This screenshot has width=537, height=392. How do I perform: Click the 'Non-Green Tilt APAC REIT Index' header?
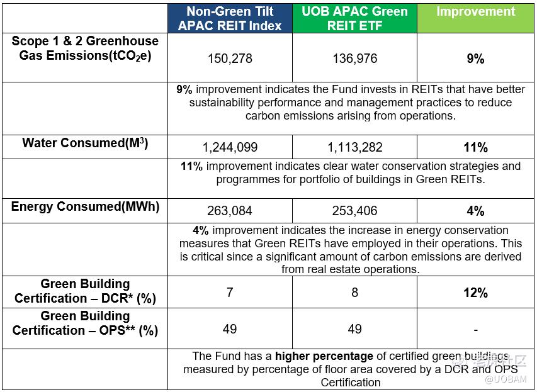pyautogui.click(x=230, y=18)
